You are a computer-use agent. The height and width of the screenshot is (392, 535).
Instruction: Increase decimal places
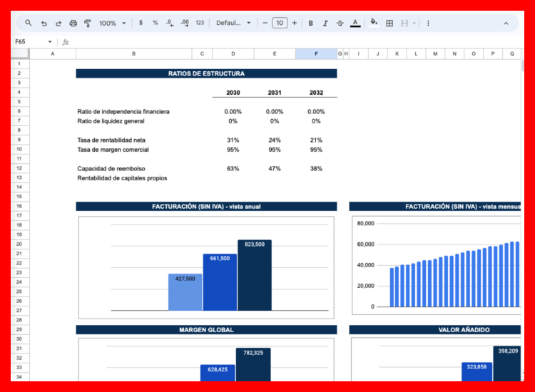185,23
